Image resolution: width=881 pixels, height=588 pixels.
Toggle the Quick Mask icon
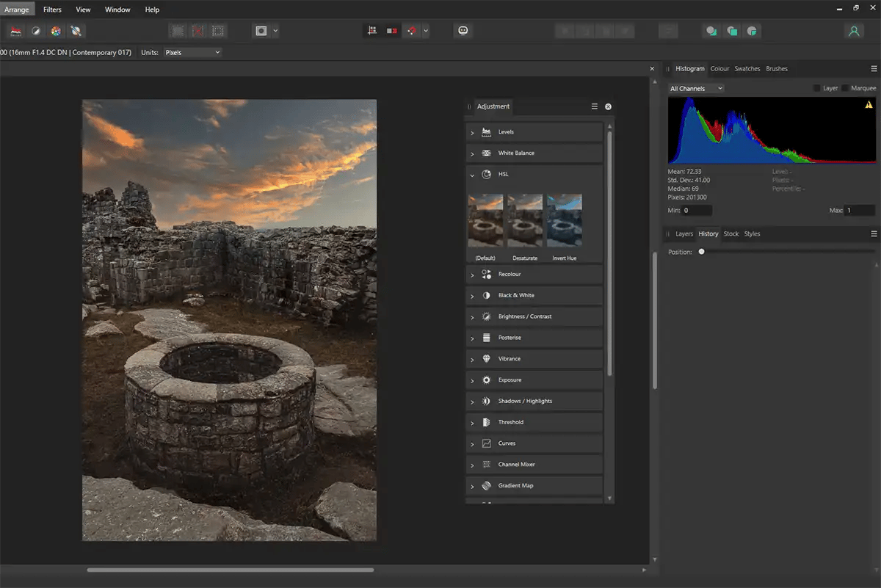261,31
